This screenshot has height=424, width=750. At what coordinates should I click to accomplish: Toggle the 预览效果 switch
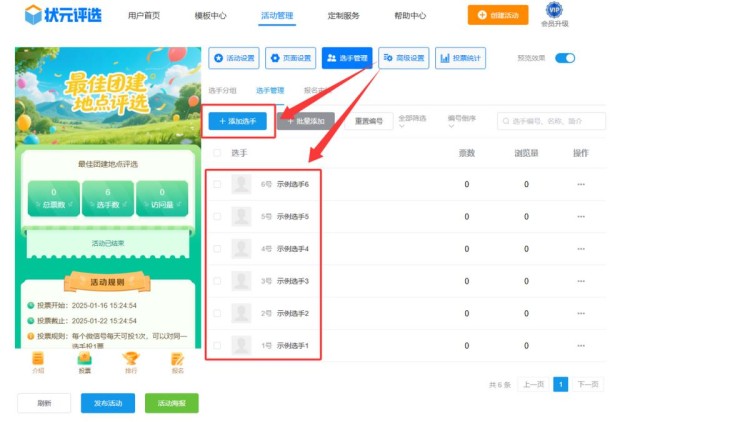click(x=565, y=58)
